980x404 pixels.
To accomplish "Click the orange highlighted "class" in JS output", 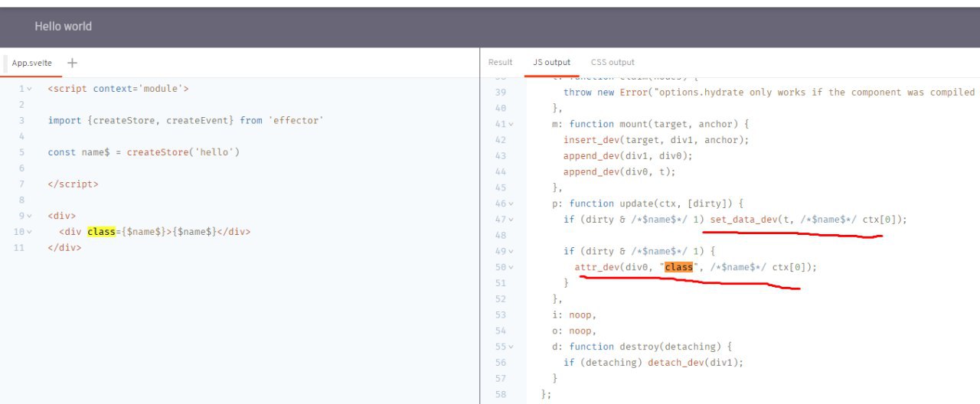I will point(678,267).
